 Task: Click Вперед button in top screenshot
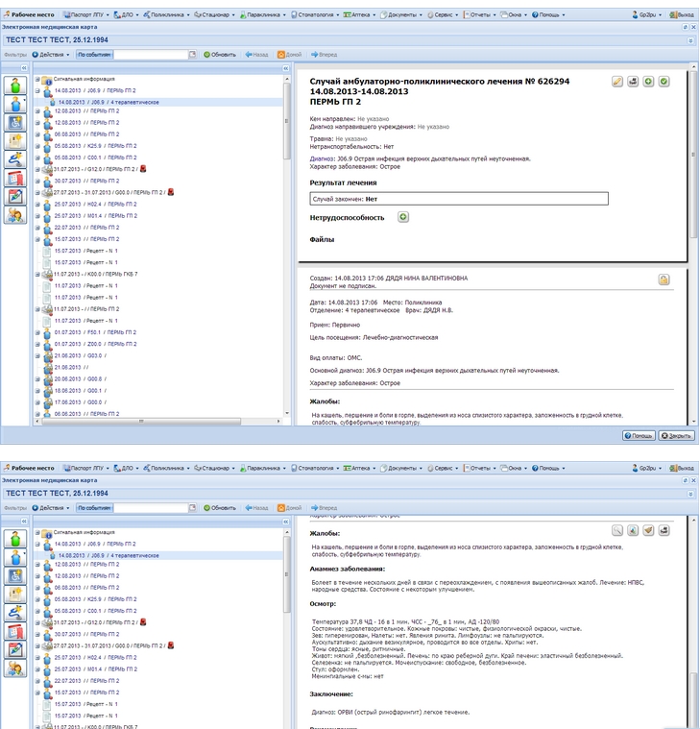[324, 55]
